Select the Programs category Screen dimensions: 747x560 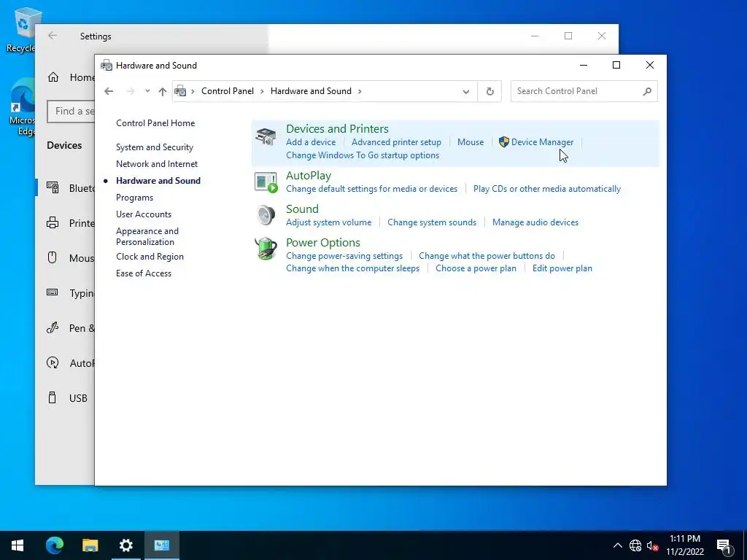click(134, 197)
